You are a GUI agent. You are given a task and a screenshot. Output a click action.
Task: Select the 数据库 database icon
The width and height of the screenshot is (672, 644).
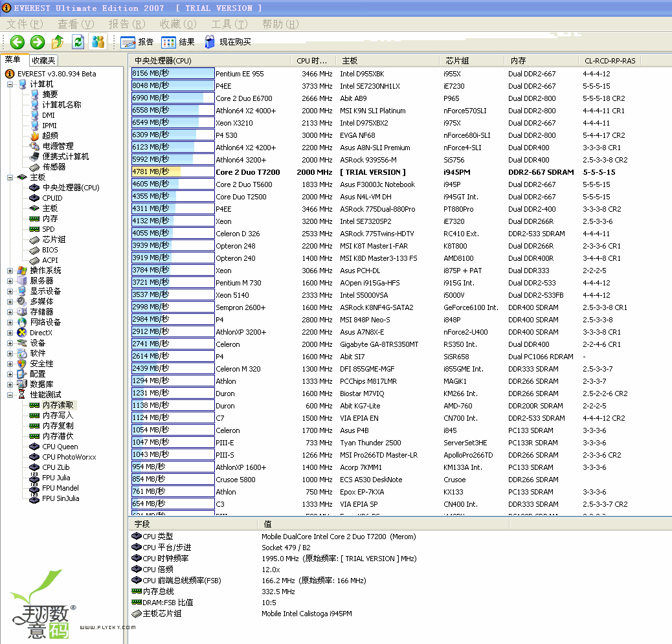click(x=22, y=384)
